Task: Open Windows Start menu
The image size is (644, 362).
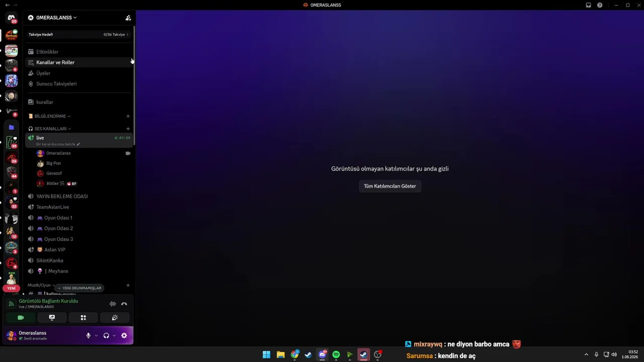Action: [x=267, y=355]
